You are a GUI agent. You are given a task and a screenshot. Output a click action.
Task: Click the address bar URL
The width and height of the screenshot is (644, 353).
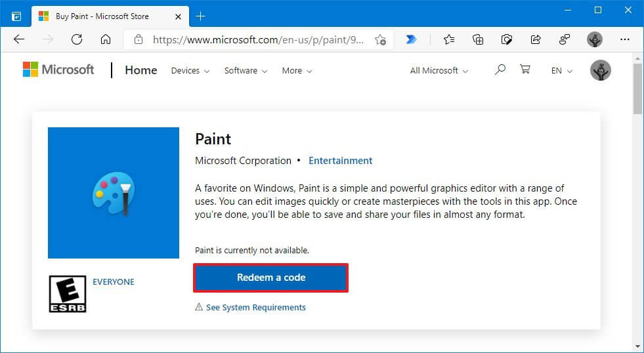258,39
